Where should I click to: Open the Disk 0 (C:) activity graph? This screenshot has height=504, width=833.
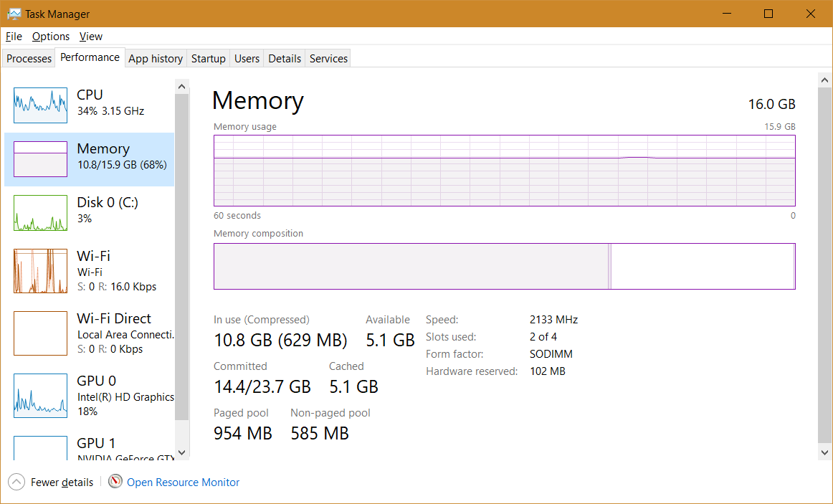click(x=40, y=213)
